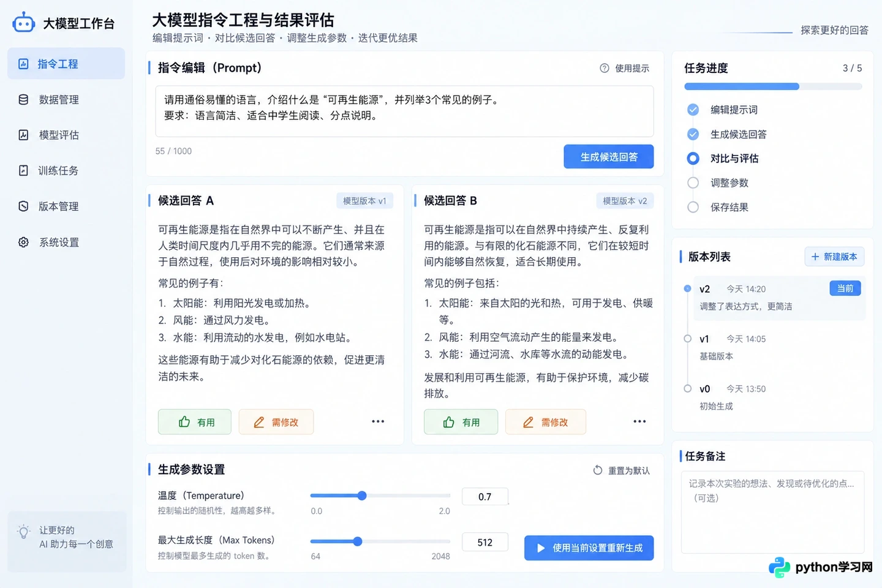Viewport: 882px width, 588px height.
Task: Click the 系统设置 gear icon
Action: [x=23, y=242]
